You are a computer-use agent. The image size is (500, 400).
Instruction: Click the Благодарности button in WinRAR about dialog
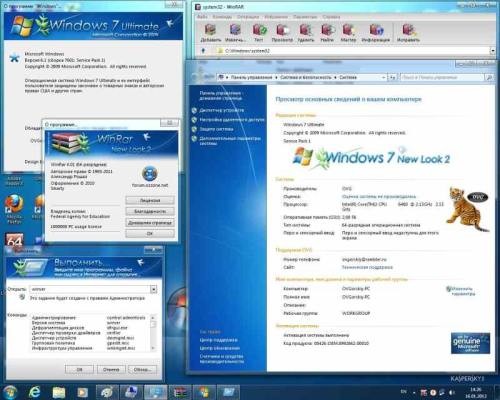point(150,211)
